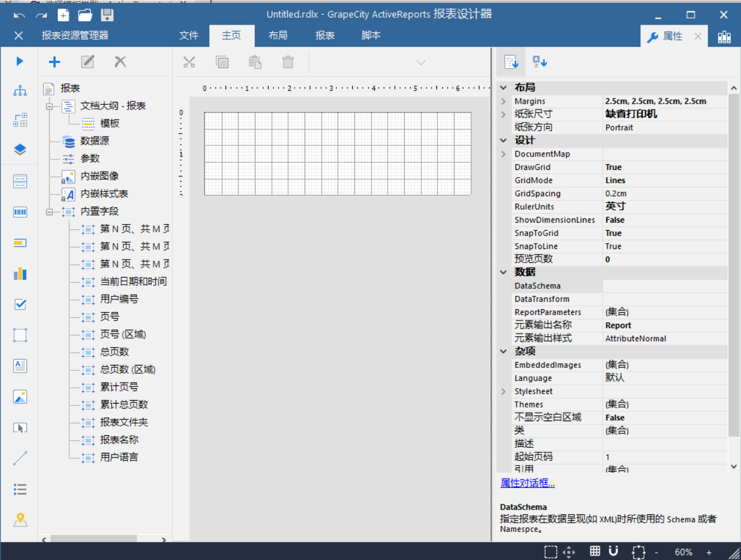Screen dimensions: 741x560
Task: Expand the DocumentMap property
Action: [x=503, y=154]
